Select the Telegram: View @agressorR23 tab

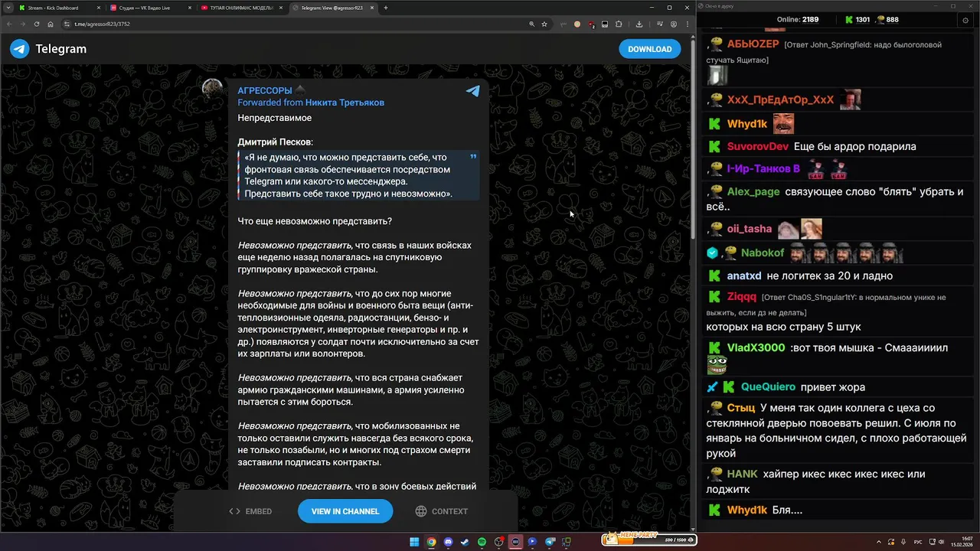coord(333,8)
